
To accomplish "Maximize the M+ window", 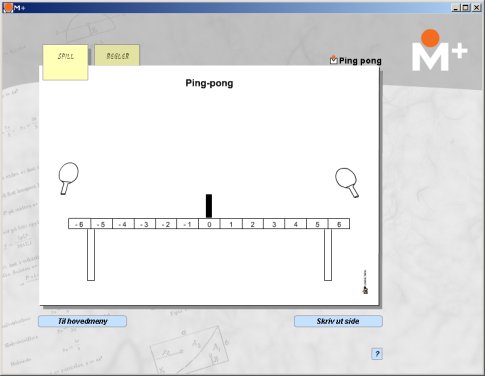I will tap(466, 7).
